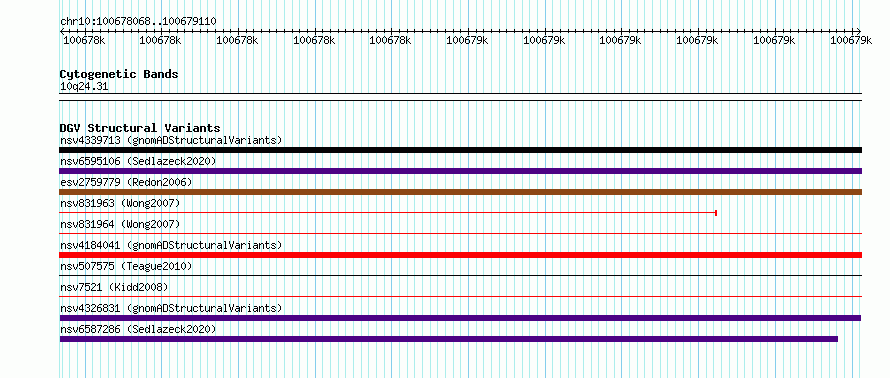
Task: Click the left arrow of the ruler
Action: tap(62, 31)
